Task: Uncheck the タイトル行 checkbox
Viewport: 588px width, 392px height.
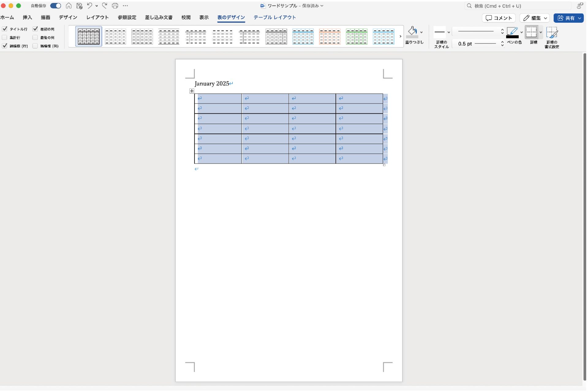Action: coord(5,29)
